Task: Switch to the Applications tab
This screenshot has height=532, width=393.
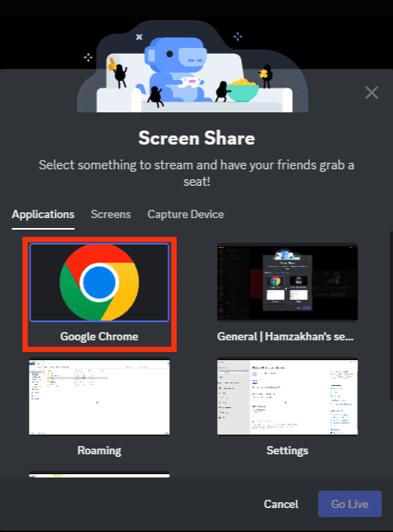Action: click(x=43, y=215)
